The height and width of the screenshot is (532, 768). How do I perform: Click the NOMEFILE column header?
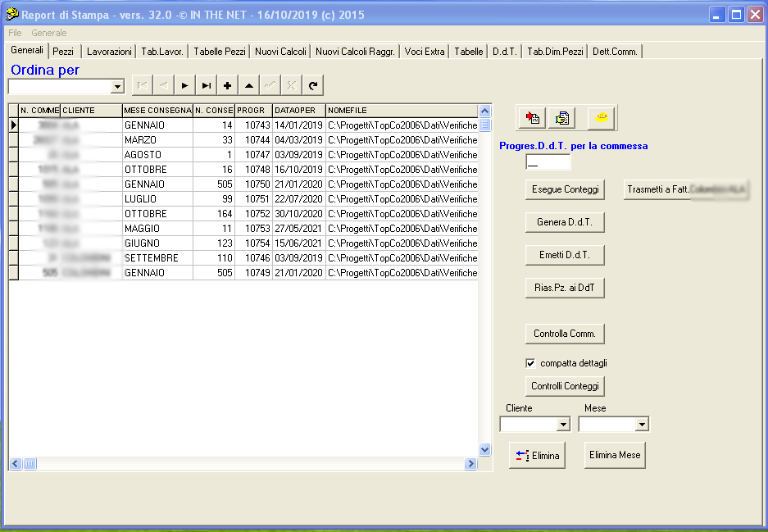coord(402,111)
